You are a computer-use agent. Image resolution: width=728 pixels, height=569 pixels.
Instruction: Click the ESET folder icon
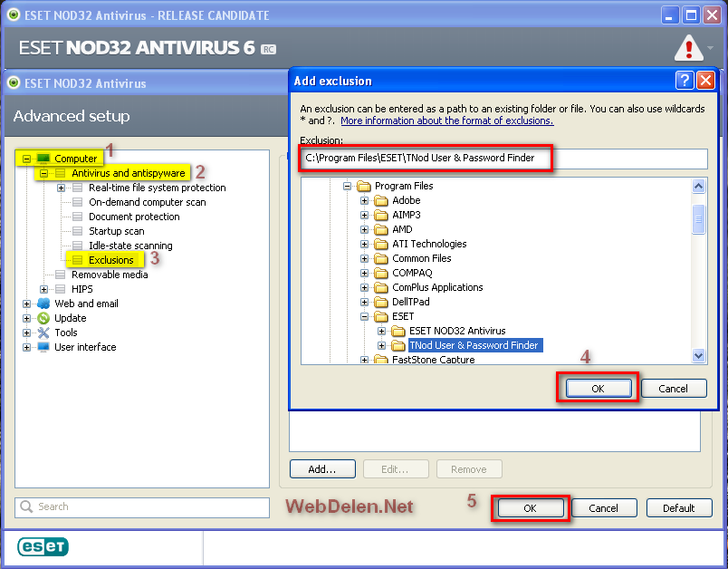(x=380, y=317)
